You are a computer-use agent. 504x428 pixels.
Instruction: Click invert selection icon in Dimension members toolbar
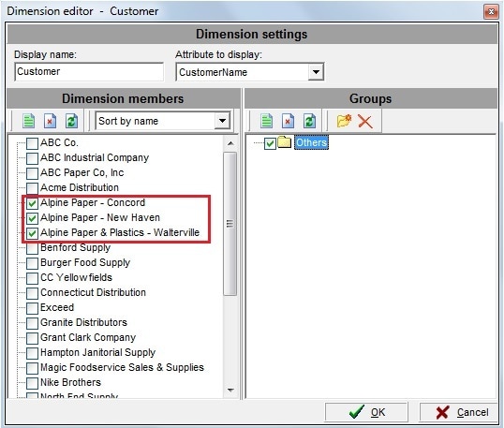tap(72, 121)
